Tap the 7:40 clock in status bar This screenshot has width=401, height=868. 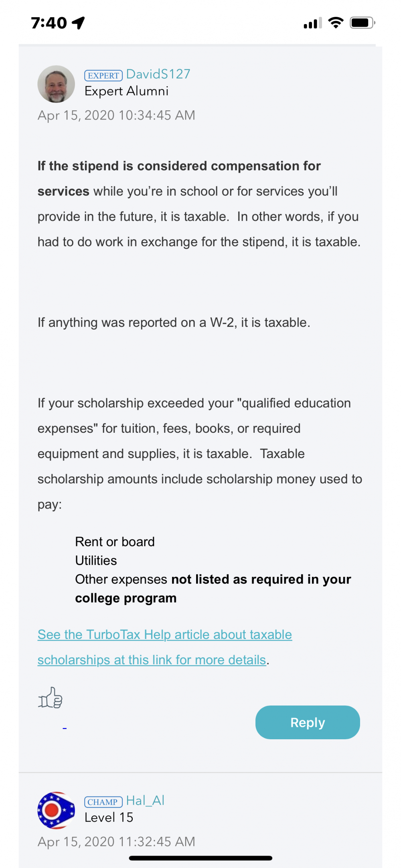pyautogui.click(x=49, y=23)
